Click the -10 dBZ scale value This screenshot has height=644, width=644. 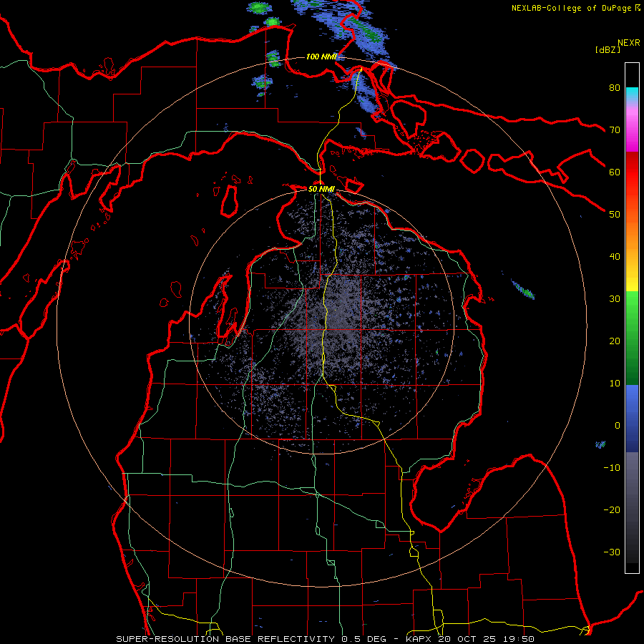(612, 468)
